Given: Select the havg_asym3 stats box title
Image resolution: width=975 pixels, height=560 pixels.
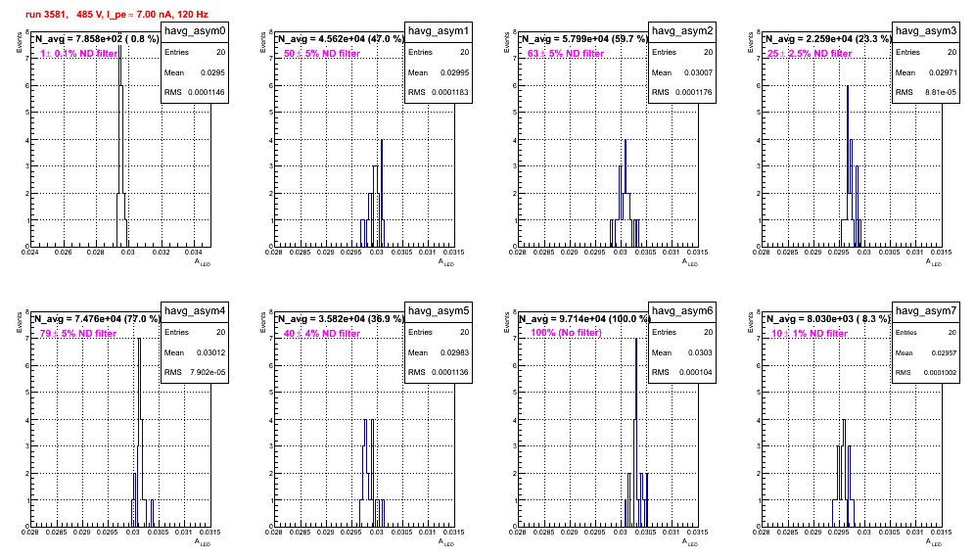Looking at the screenshot, I should tap(926, 30).
